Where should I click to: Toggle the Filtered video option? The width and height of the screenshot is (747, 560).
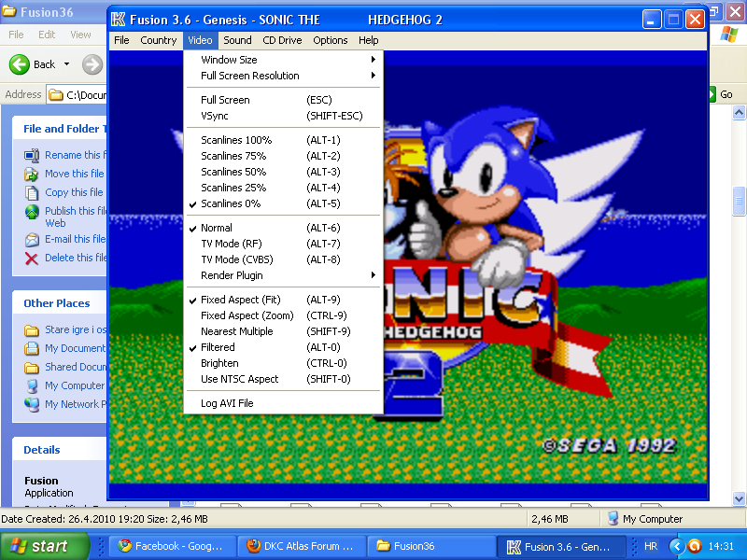pos(218,347)
